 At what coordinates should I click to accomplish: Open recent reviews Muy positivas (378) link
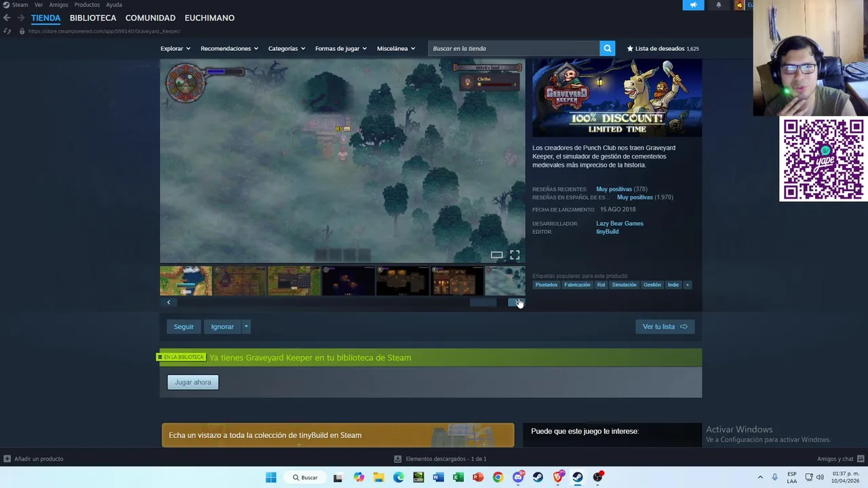point(622,189)
